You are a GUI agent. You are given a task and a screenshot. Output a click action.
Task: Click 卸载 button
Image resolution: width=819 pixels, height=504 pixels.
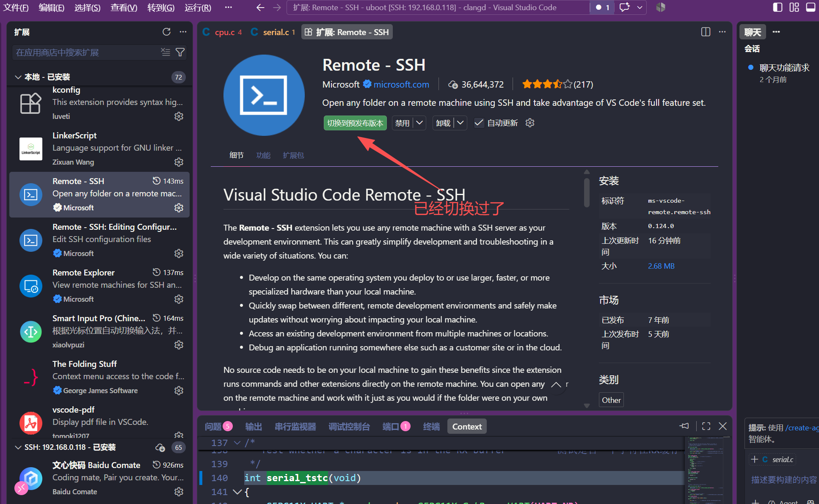click(443, 123)
